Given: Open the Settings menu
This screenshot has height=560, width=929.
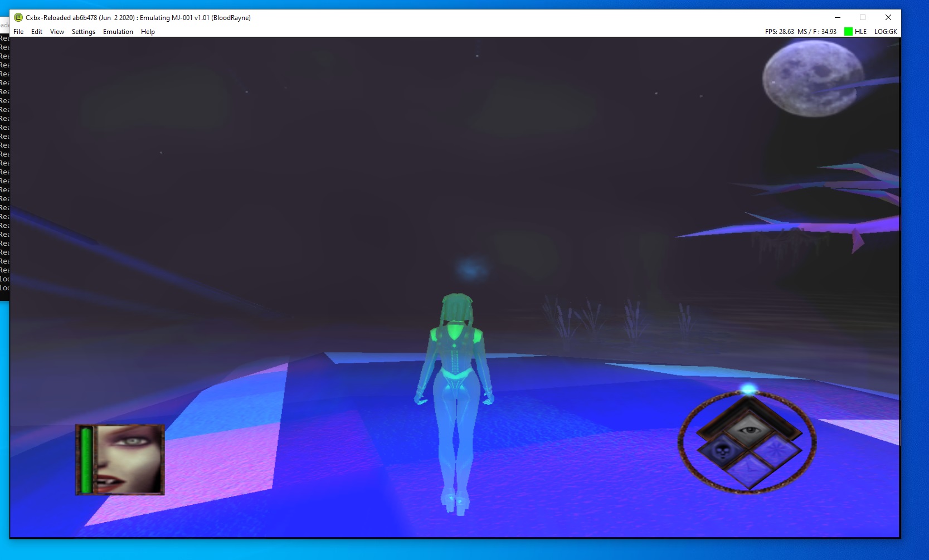Looking at the screenshot, I should (84, 32).
